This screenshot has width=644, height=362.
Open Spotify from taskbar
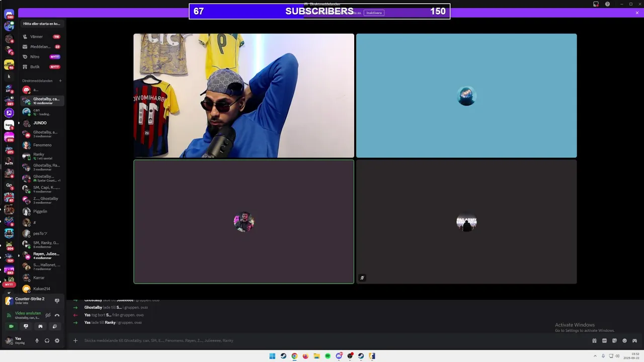point(328,356)
